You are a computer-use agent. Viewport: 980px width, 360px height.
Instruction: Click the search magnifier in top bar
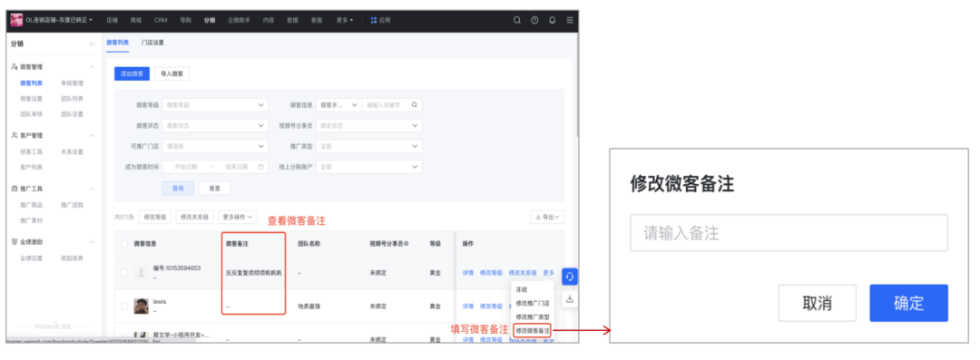[517, 20]
